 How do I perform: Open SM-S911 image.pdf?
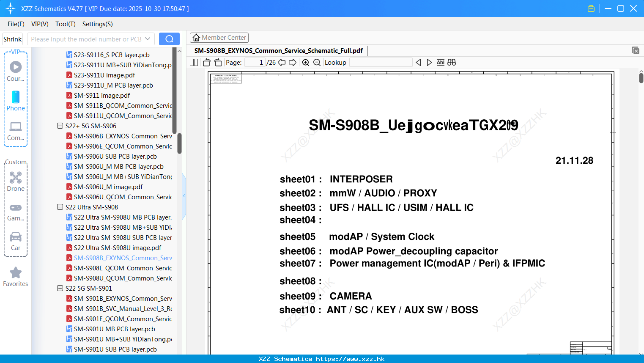[98, 95]
